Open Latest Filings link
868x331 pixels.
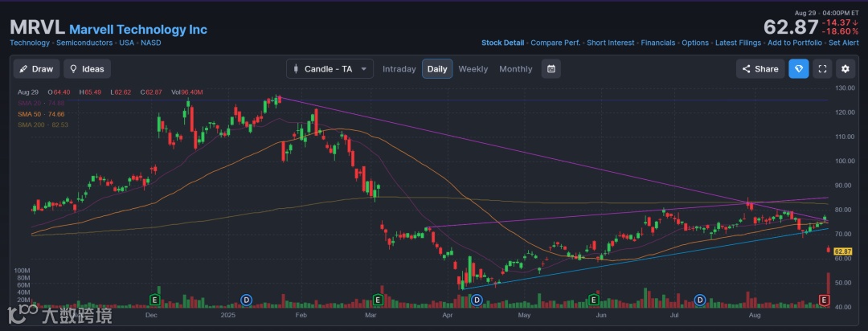[x=739, y=43]
